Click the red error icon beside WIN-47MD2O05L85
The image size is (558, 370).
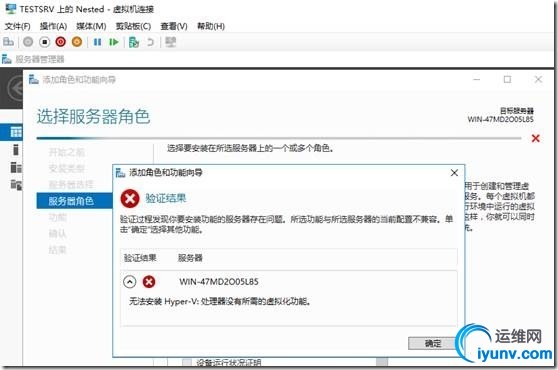point(149,282)
